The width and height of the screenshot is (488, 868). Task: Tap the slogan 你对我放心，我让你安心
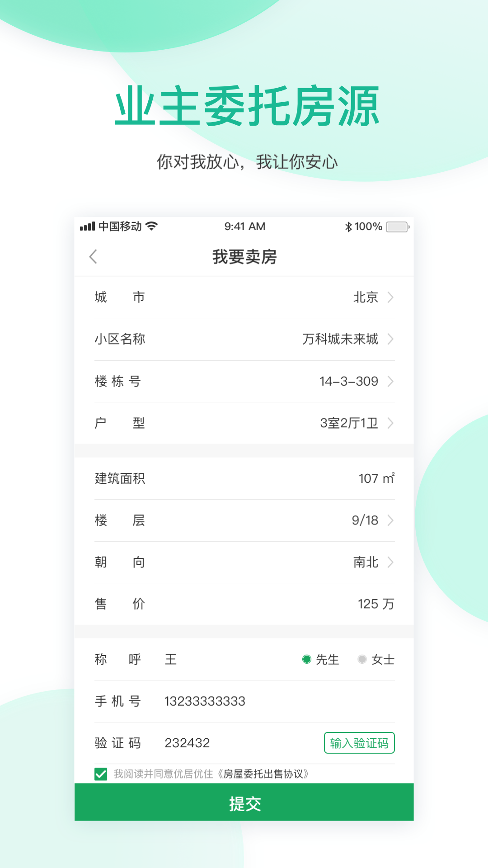247,162
